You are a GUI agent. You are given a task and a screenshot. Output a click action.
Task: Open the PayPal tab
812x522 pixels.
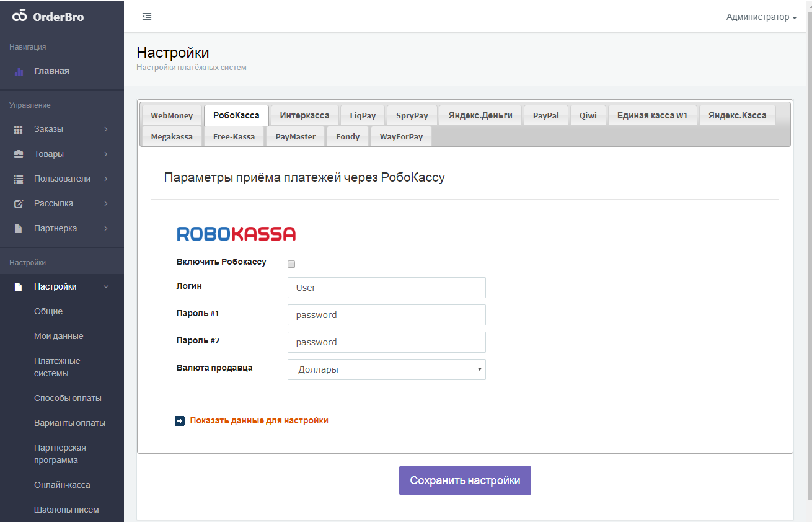coord(546,115)
